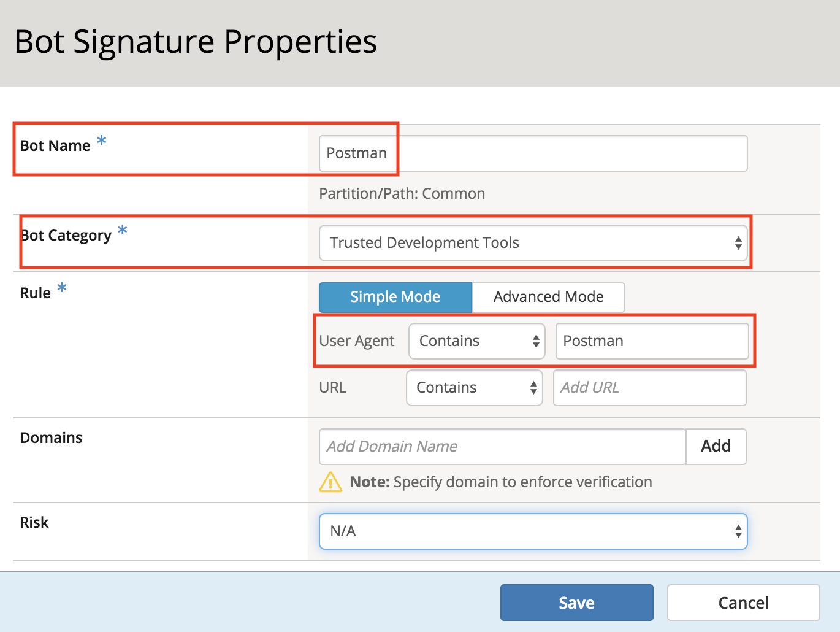Click the Add domain button
This screenshot has width=840, height=632.
pyautogui.click(x=716, y=447)
